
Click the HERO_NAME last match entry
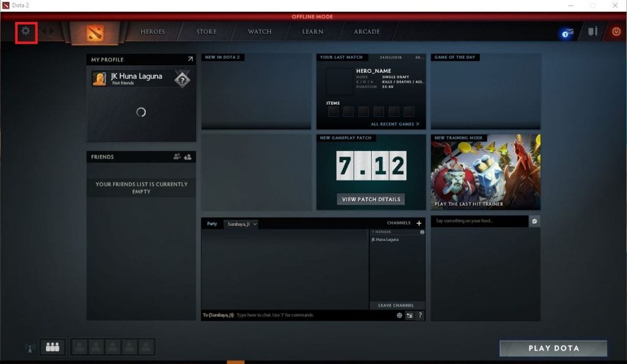pos(374,71)
